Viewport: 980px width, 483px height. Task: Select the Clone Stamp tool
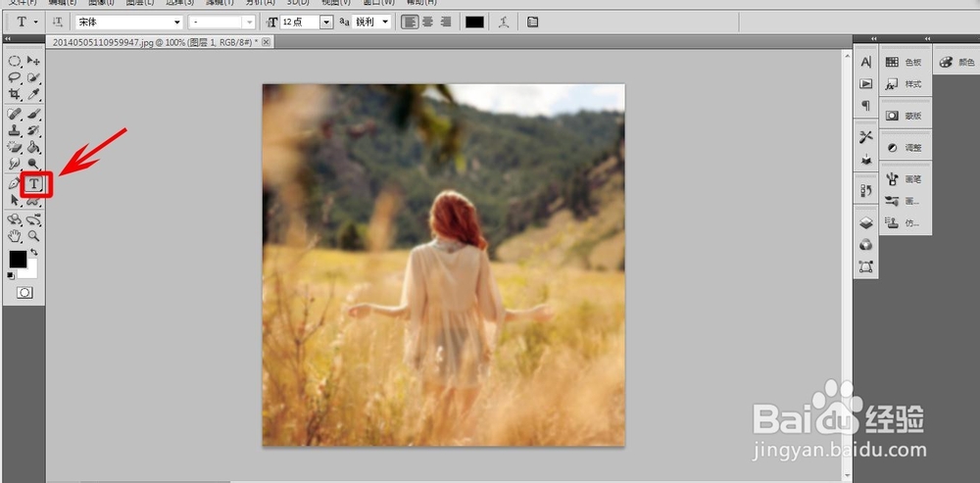15,130
